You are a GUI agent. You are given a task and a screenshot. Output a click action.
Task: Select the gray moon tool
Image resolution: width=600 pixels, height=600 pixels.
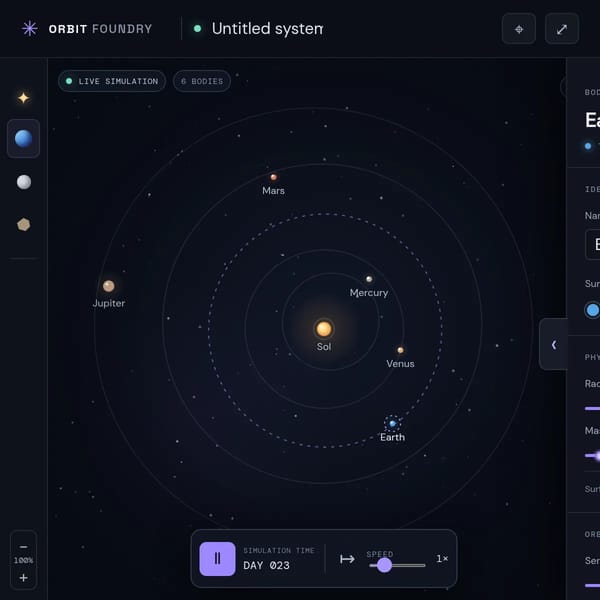coord(24,182)
